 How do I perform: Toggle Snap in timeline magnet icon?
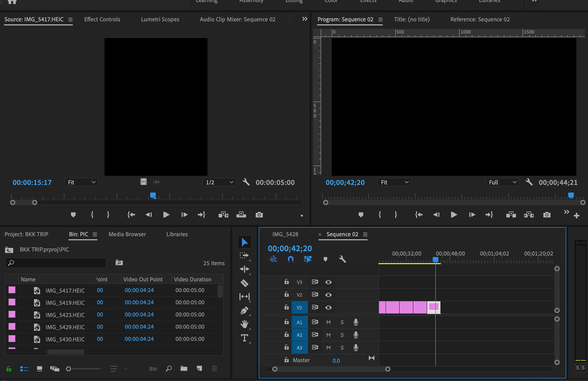coord(290,259)
